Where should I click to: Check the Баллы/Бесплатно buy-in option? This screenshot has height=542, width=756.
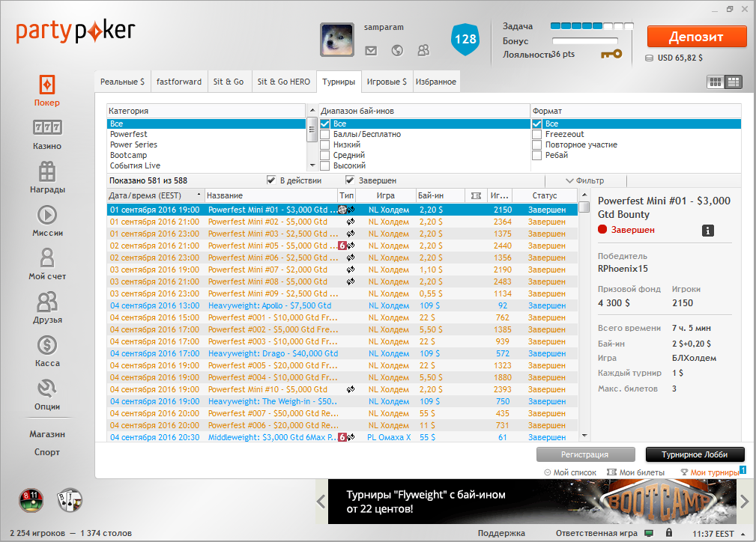point(325,135)
